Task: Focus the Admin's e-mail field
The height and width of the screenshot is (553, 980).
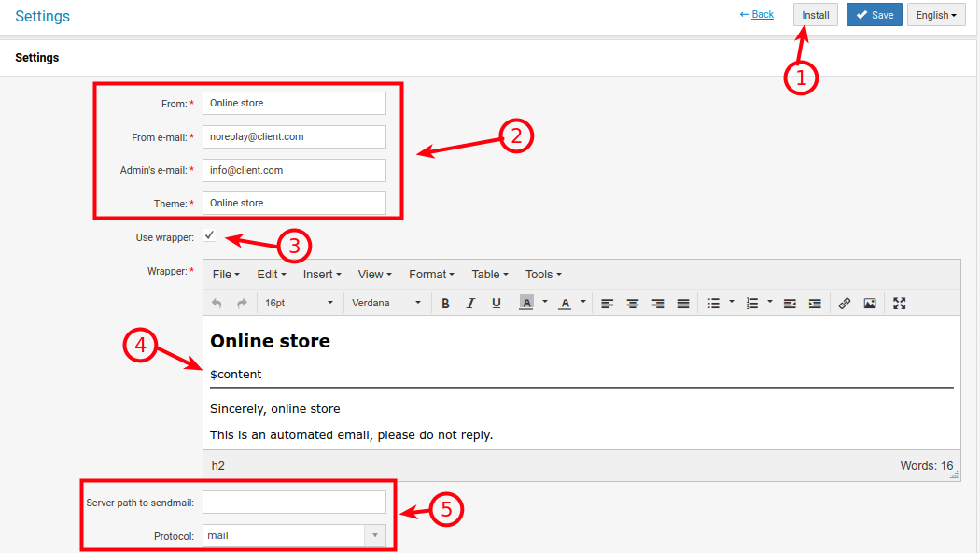Action: tap(294, 170)
